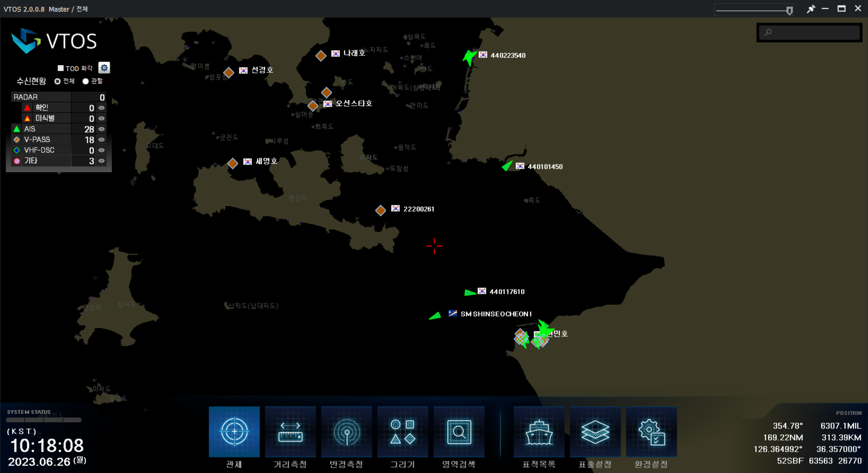Open the 관제 monitoring tool

point(234,432)
